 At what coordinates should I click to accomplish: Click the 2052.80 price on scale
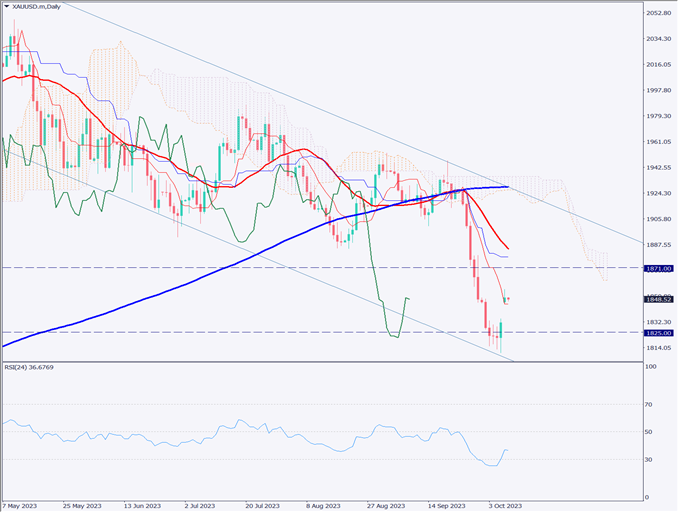coord(658,13)
